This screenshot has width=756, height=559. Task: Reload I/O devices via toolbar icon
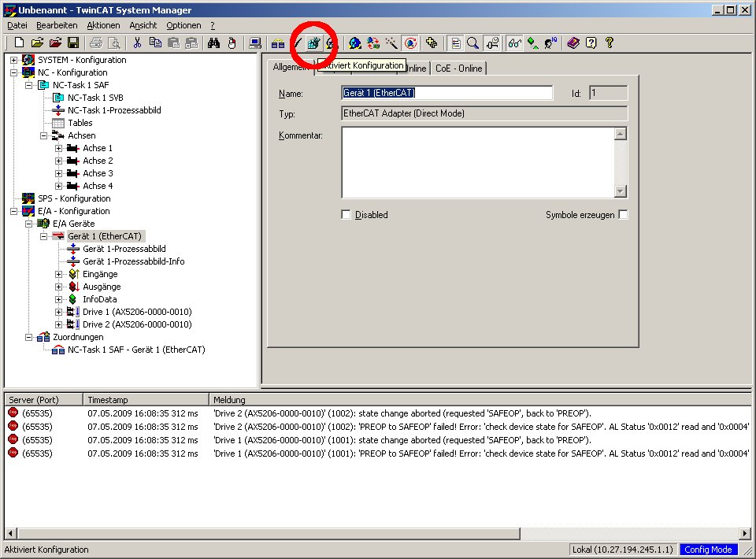pyautogui.click(x=372, y=43)
